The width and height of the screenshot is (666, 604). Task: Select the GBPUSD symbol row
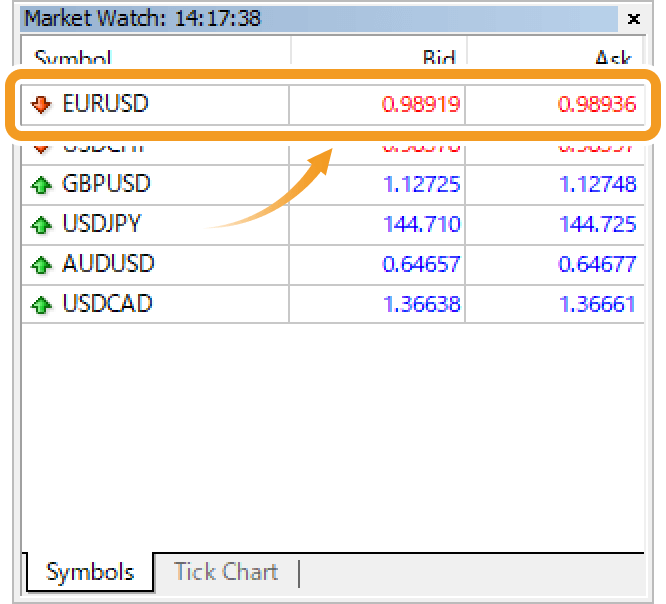tap(106, 184)
